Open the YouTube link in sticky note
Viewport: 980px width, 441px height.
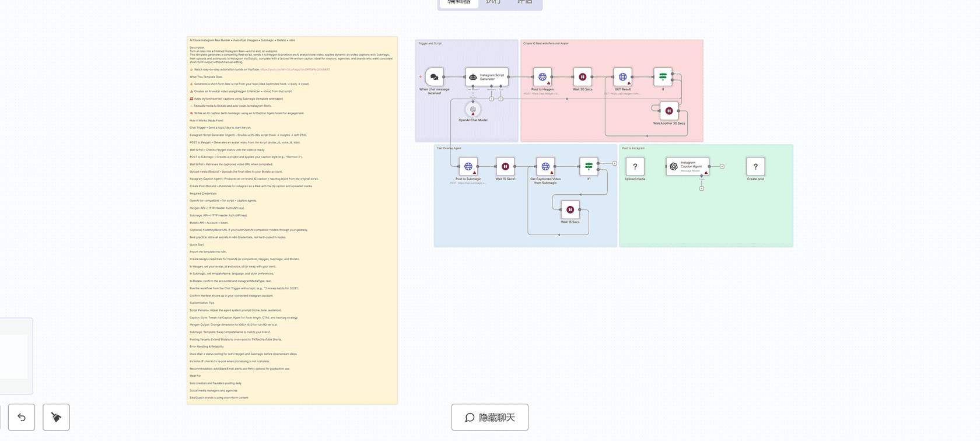pos(295,69)
